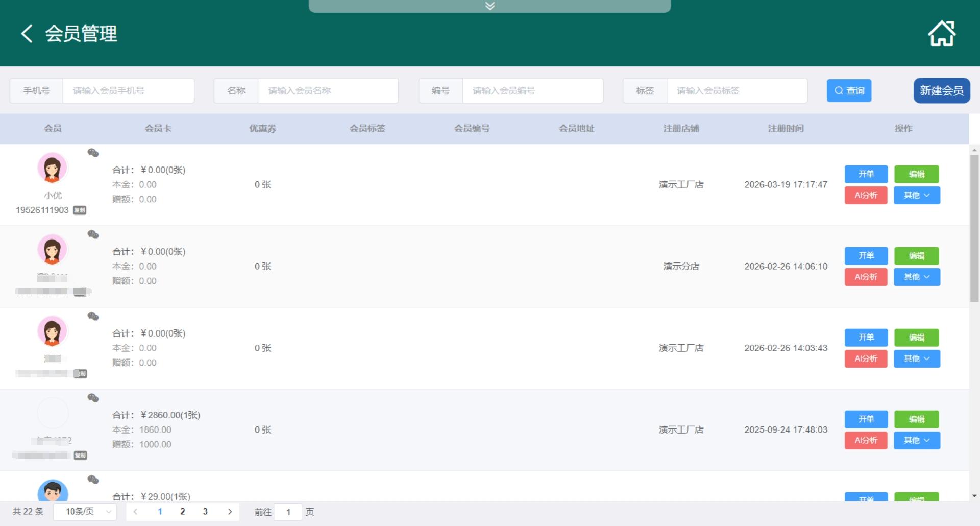Expand 其他 dropdown for member 小优

pos(917,195)
